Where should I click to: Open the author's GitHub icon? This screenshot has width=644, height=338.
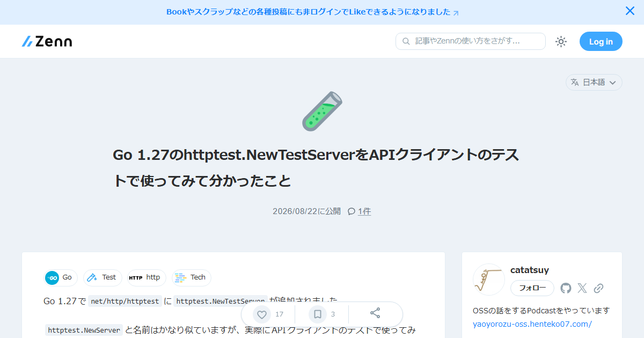click(566, 288)
